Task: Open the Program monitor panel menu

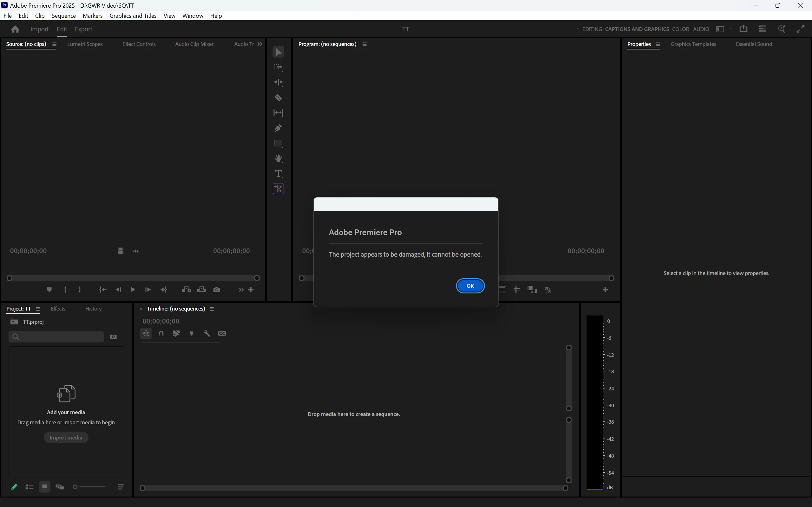Action: [x=365, y=44]
